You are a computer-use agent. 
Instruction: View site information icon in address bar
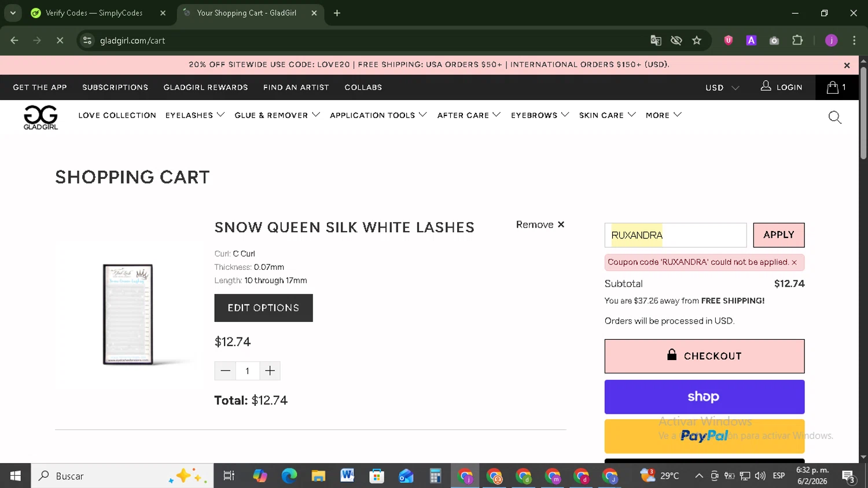coord(87,41)
